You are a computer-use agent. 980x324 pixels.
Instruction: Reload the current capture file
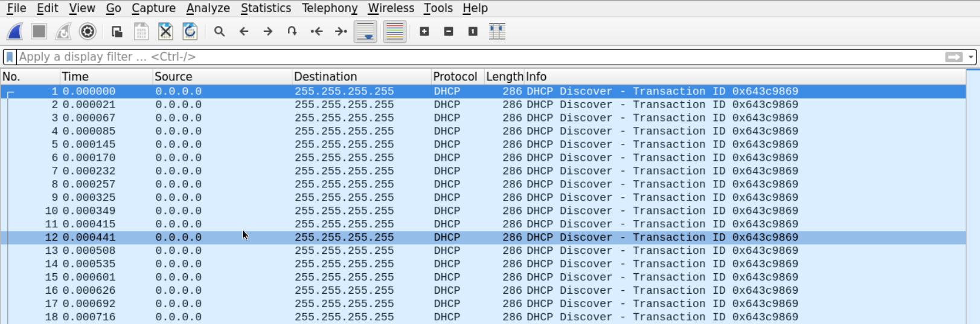[x=190, y=31]
